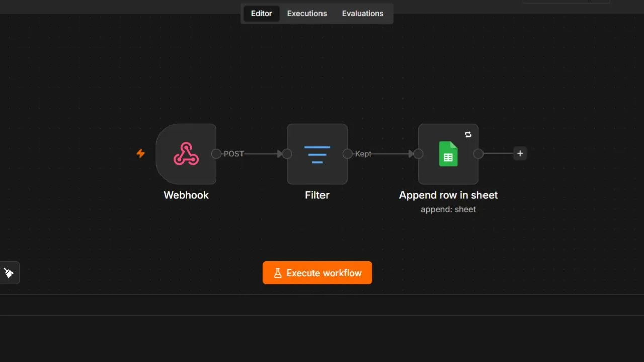Screen dimensions: 644x362
Task: Click the clean-up broom icon
Action: [9, 273]
